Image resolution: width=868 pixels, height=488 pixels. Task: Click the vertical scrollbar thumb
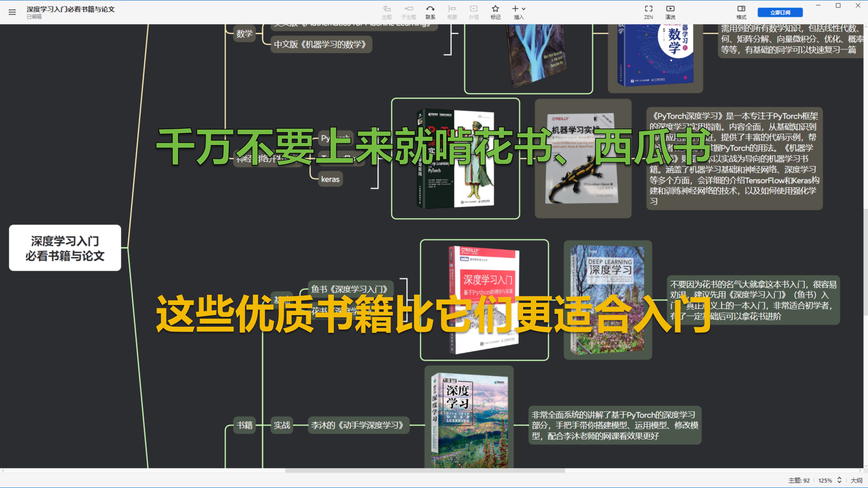865,262
